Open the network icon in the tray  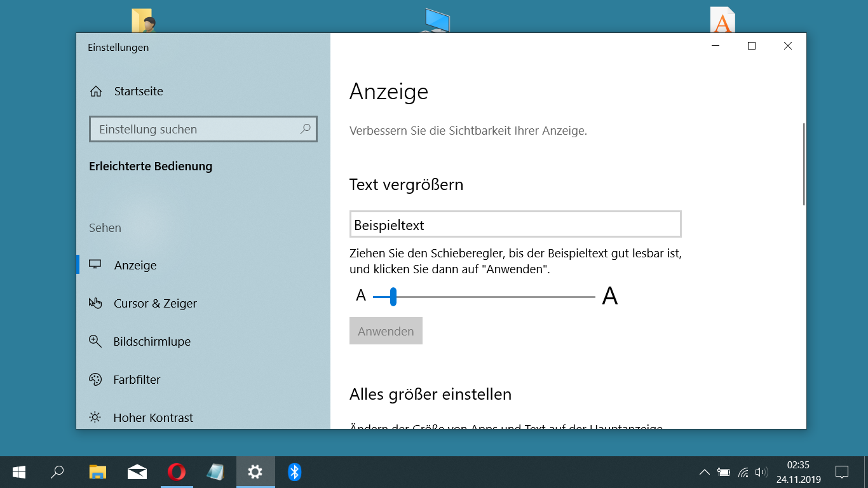click(x=743, y=472)
